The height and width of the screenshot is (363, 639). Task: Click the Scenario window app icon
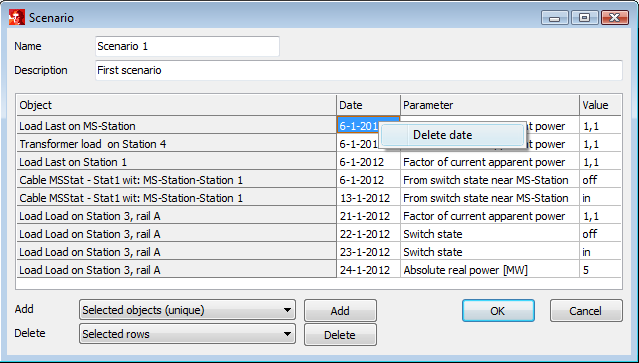(17, 18)
